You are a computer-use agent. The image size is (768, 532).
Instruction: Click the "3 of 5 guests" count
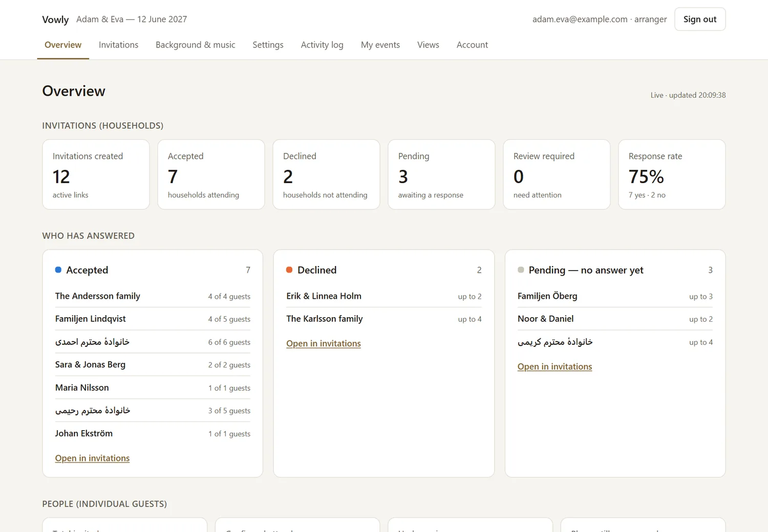(229, 411)
